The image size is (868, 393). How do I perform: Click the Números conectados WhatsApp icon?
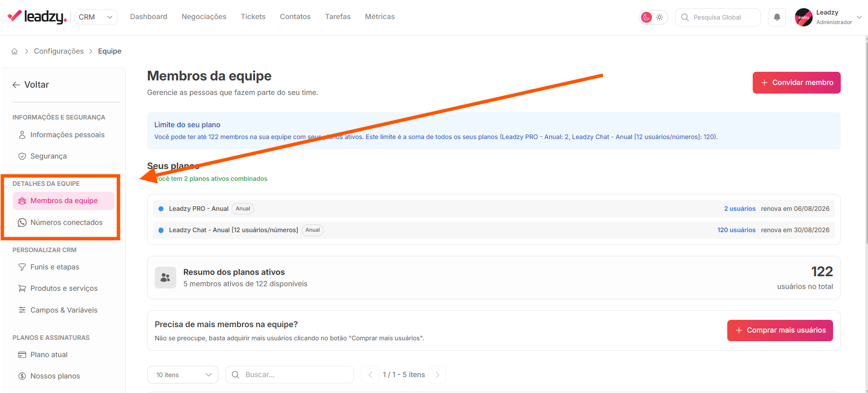(22, 223)
